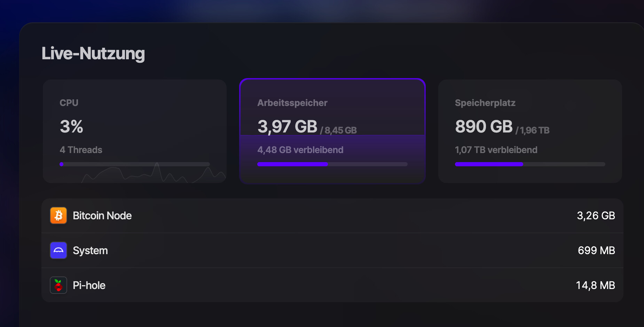This screenshot has width=644, height=327.
Task: Click the Bitcoin Node app icon
Action: [58, 215]
